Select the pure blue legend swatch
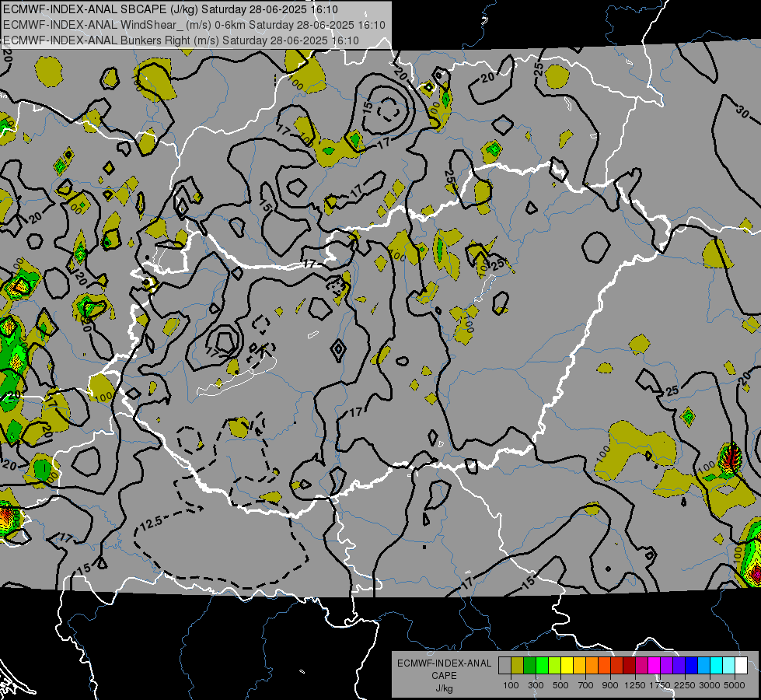 click(692, 666)
